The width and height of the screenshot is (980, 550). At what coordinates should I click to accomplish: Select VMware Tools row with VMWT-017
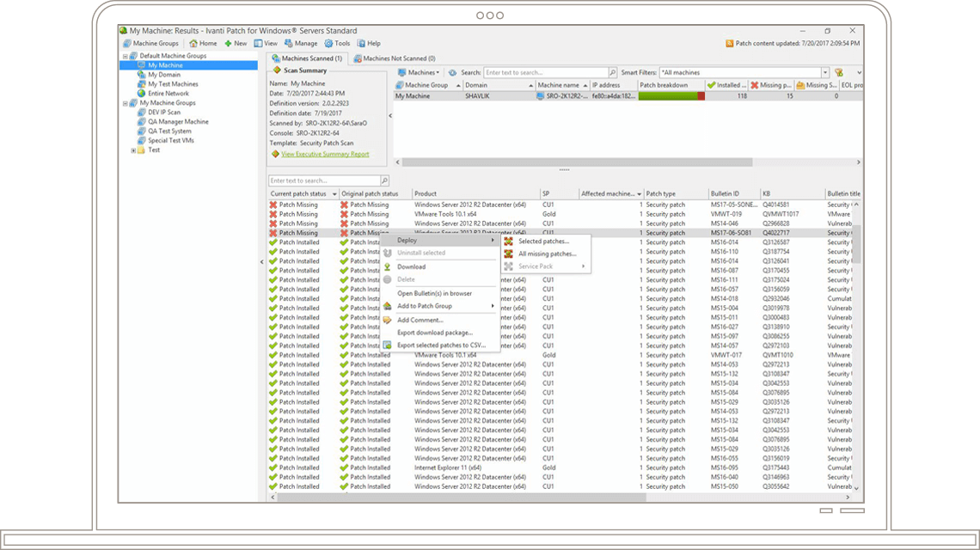point(560,355)
